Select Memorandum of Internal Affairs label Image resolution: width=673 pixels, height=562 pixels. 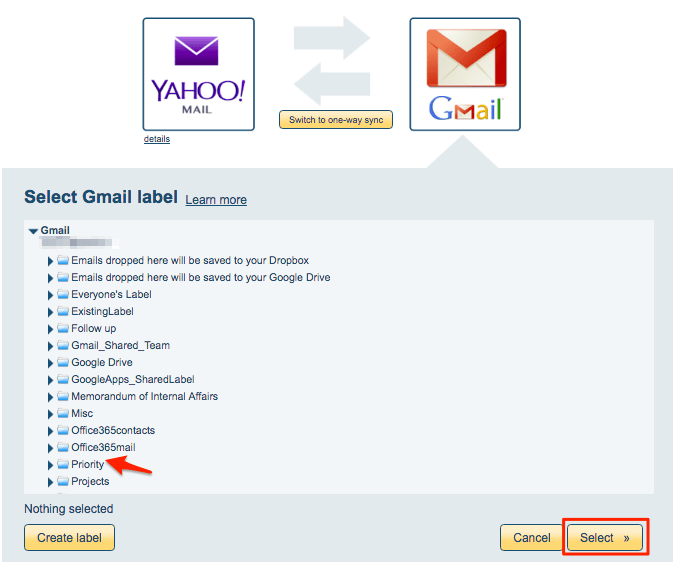point(145,396)
